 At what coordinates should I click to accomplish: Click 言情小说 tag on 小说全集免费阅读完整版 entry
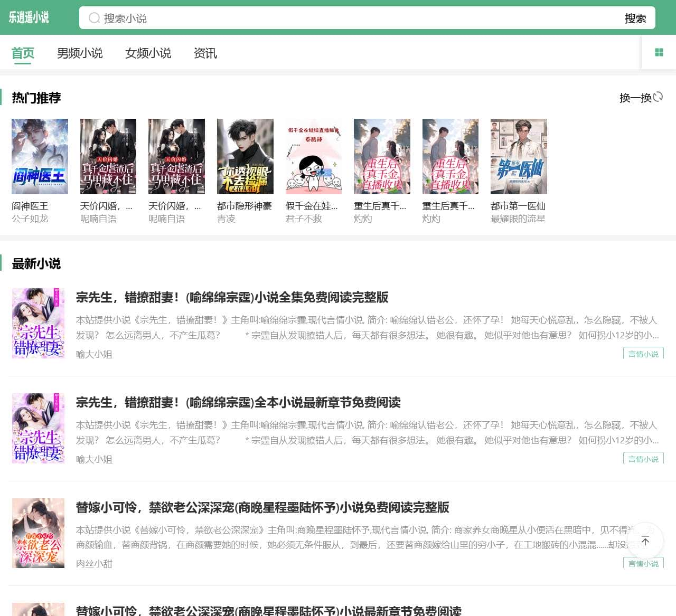[643, 353]
